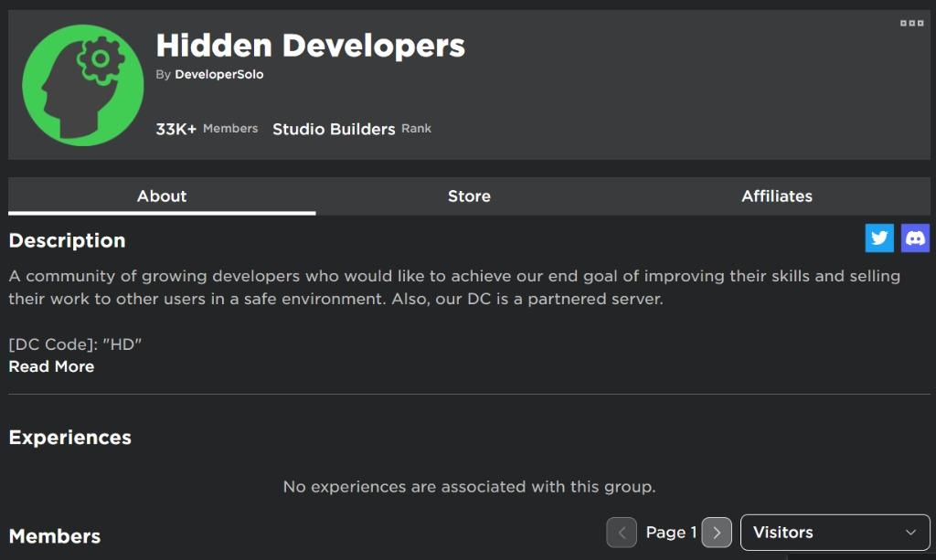Switch to the Store tab
The height and width of the screenshot is (560, 936).
click(469, 195)
